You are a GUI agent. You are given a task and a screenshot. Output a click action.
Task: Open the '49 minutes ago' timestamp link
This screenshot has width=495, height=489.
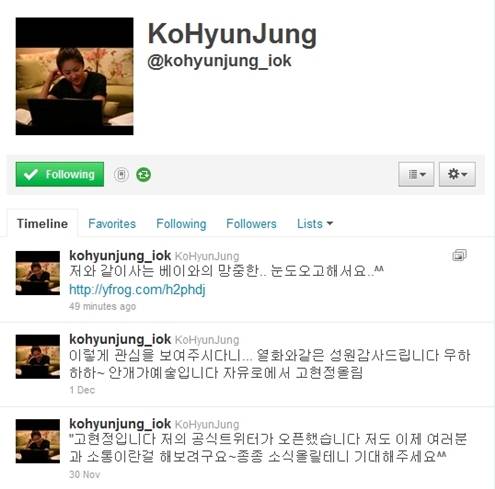click(x=103, y=306)
